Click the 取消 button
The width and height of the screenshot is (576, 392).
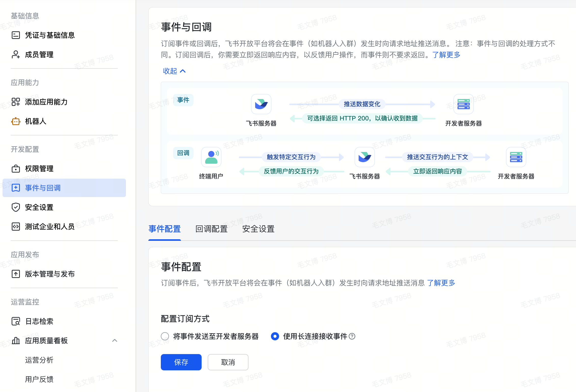pyautogui.click(x=228, y=362)
